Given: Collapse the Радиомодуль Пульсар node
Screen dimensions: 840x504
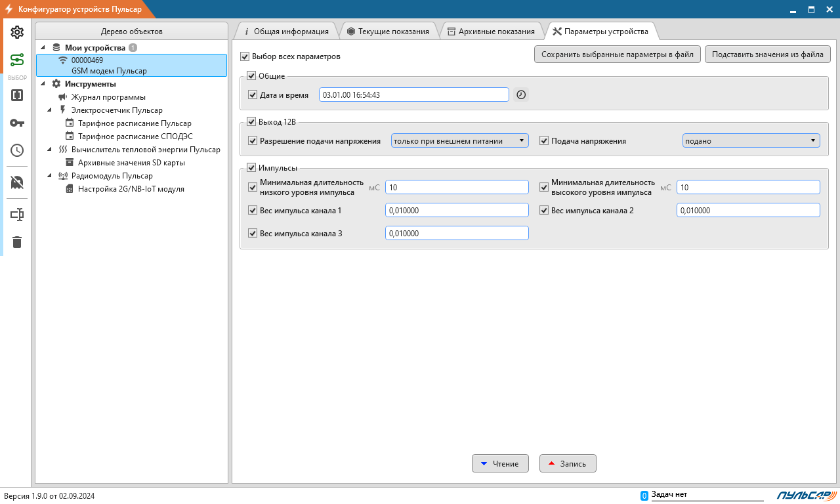Looking at the screenshot, I should click(x=50, y=176).
